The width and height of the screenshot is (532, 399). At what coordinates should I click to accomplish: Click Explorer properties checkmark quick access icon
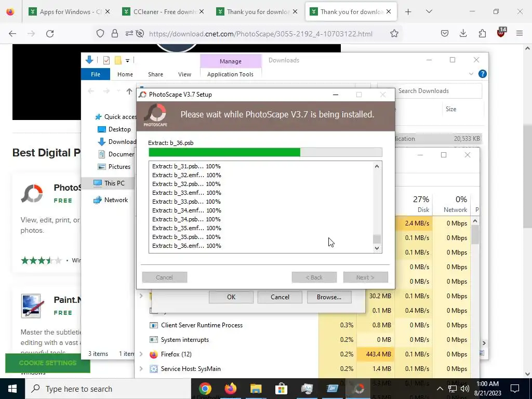(x=106, y=60)
